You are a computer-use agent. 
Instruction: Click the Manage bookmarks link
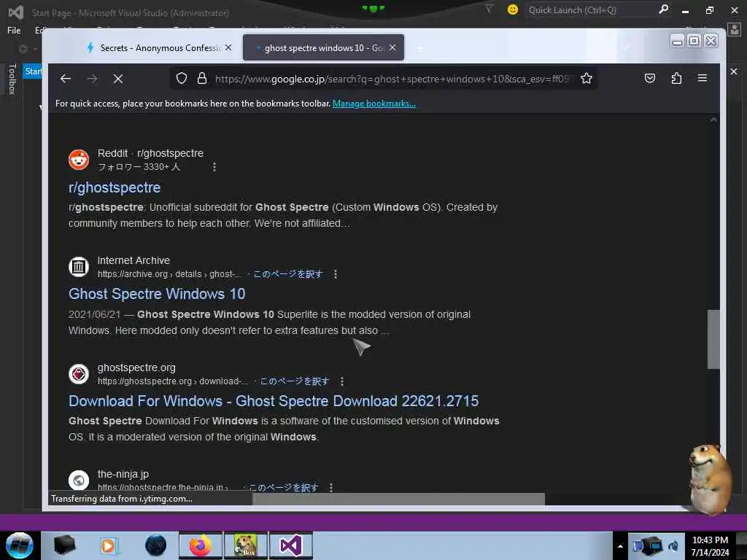pyautogui.click(x=374, y=104)
